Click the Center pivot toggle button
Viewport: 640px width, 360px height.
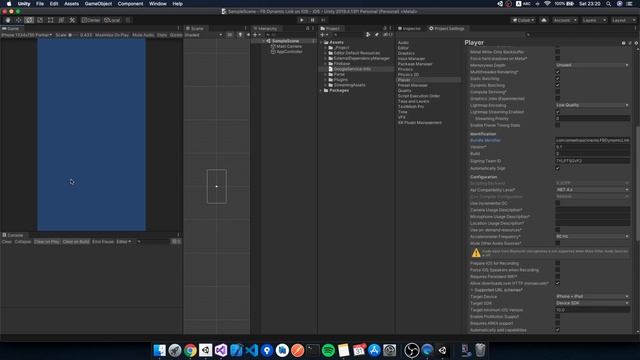point(91,20)
